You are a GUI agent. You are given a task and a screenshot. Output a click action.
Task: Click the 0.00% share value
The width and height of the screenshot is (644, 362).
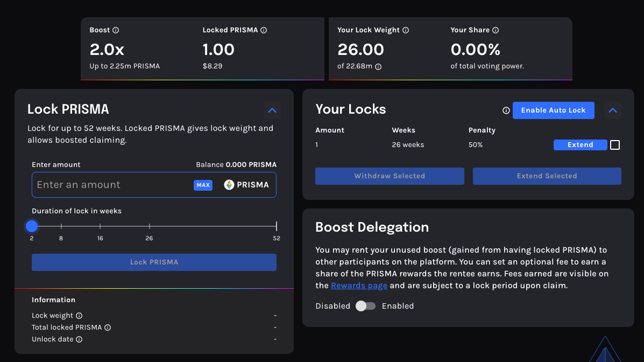click(475, 50)
